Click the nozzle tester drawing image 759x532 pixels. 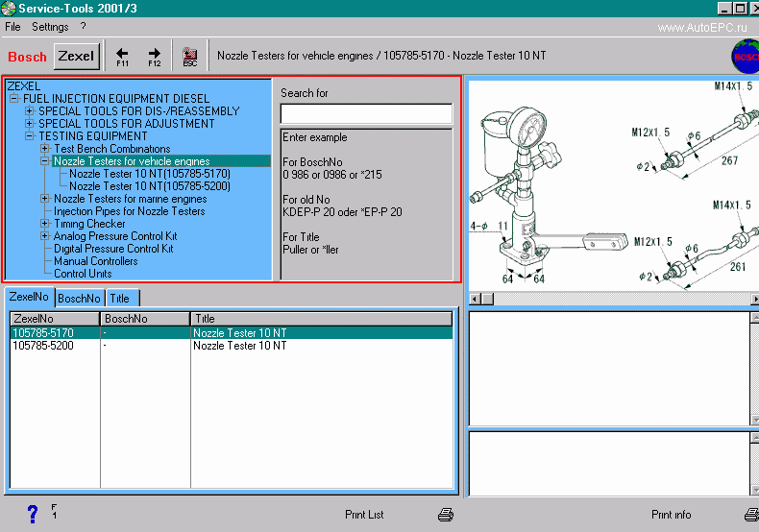614,186
